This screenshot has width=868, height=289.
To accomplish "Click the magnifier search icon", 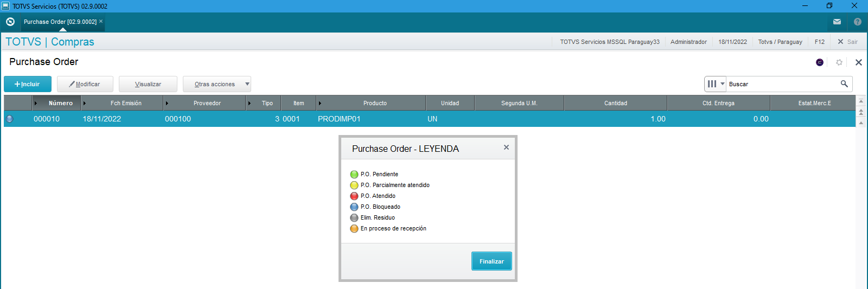I will 844,84.
